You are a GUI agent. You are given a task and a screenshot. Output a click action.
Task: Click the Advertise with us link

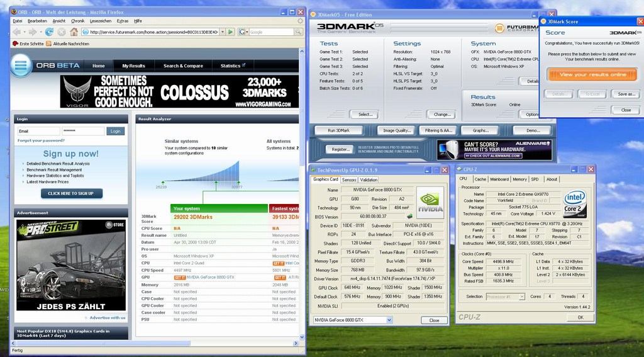coord(107,318)
